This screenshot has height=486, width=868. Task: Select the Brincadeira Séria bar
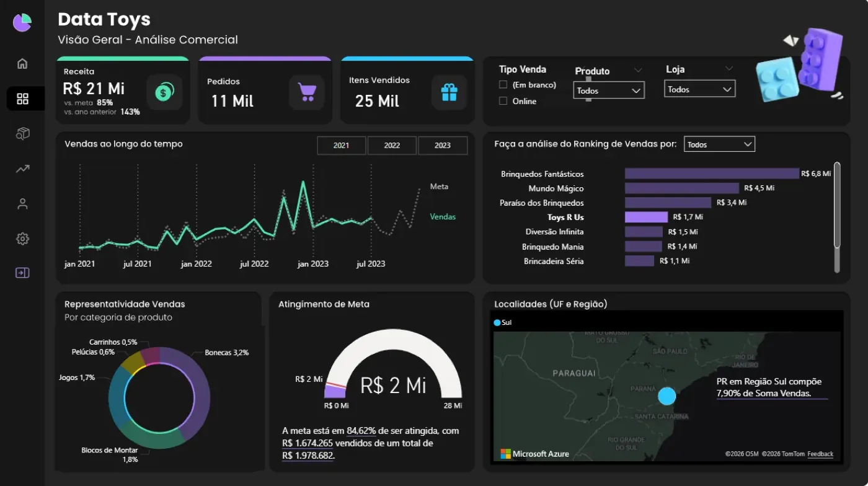(x=639, y=261)
